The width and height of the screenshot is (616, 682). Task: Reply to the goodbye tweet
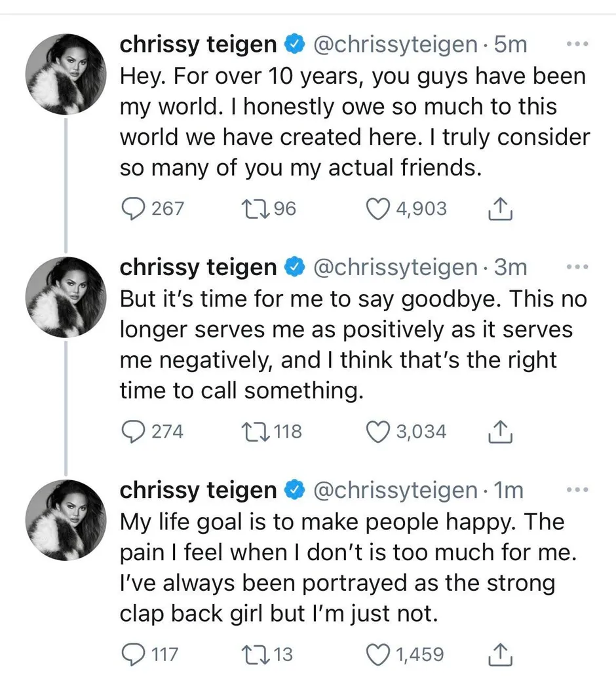(134, 431)
